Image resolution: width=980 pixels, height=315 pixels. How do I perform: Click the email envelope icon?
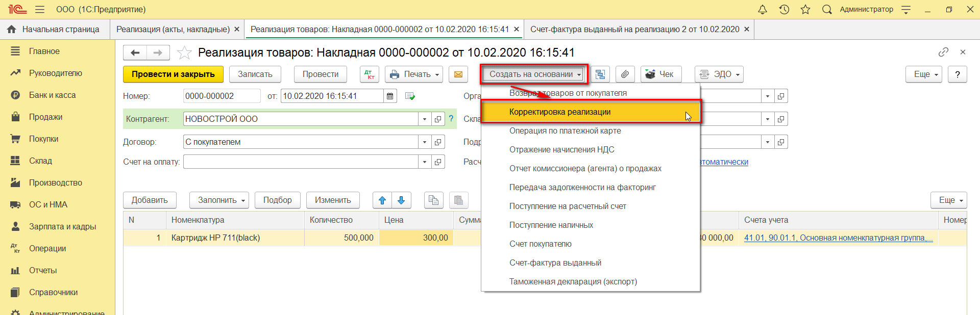tap(458, 74)
